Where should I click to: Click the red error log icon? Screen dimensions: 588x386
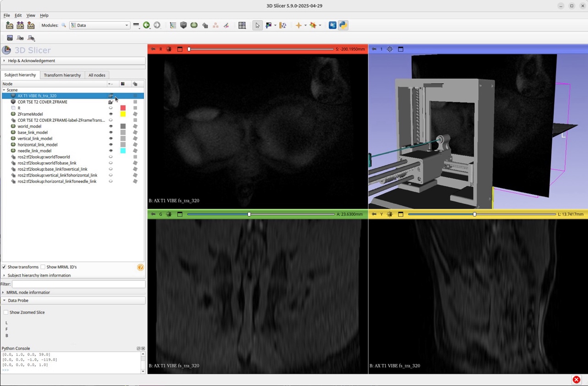pos(577,380)
